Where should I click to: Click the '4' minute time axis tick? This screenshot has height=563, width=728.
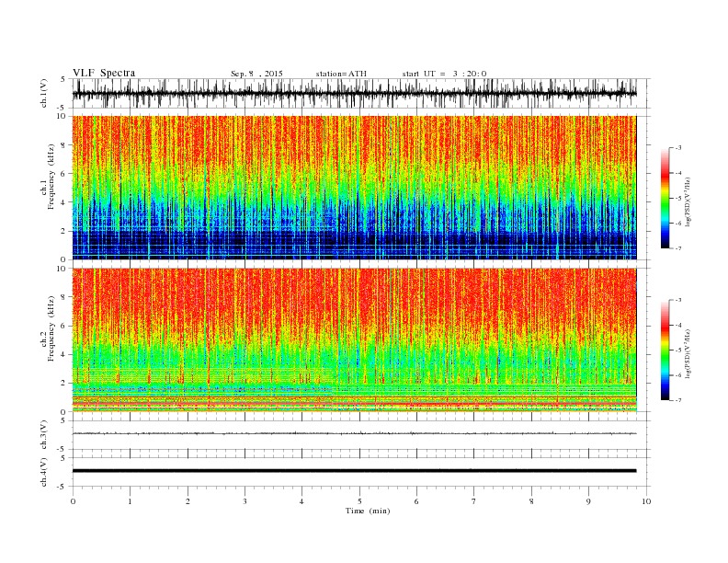(301, 501)
